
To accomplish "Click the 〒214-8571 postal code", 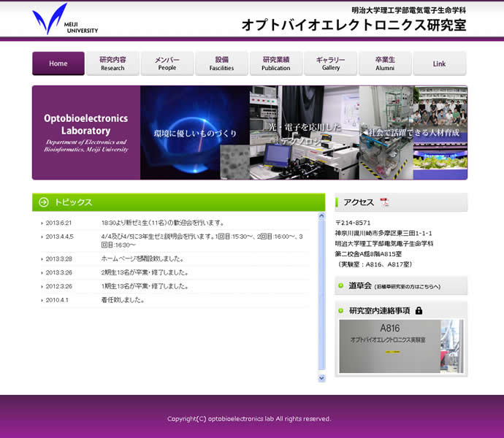I will tap(353, 223).
